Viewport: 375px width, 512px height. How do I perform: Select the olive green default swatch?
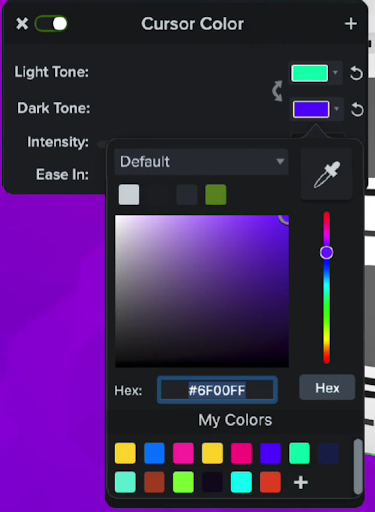coord(216,195)
